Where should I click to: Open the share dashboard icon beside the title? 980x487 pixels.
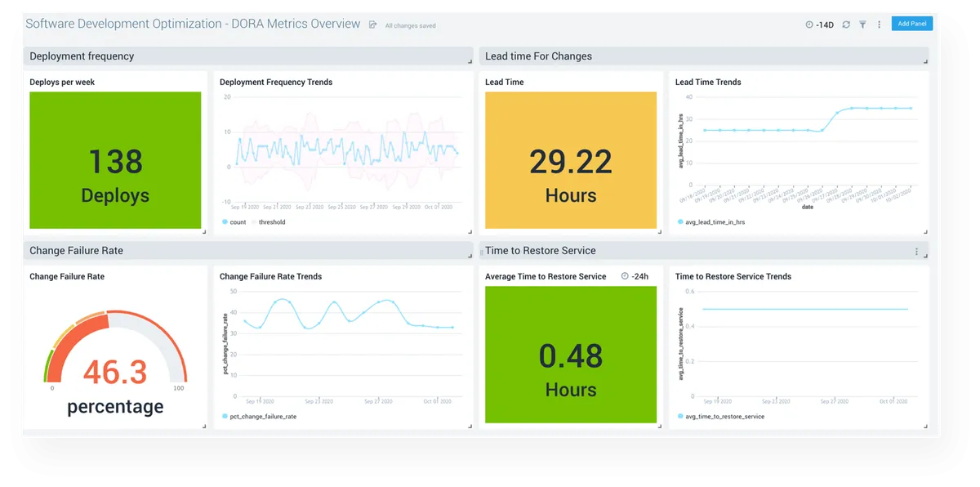tap(372, 25)
